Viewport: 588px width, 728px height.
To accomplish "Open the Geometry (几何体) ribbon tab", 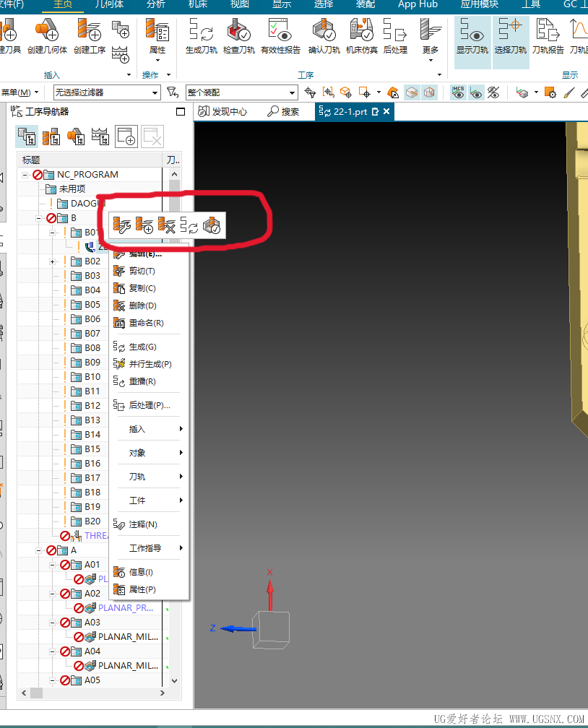I will point(109,4).
